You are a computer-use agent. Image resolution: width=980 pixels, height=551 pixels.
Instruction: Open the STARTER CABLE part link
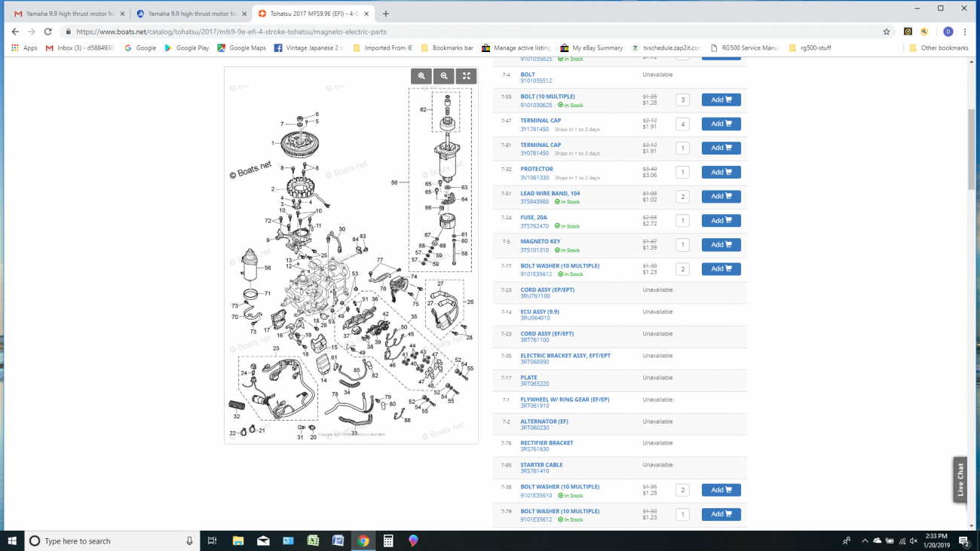point(541,465)
